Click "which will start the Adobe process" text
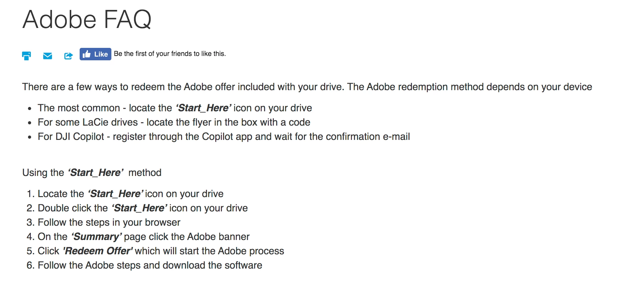The width and height of the screenshot is (644, 286). [x=209, y=251]
